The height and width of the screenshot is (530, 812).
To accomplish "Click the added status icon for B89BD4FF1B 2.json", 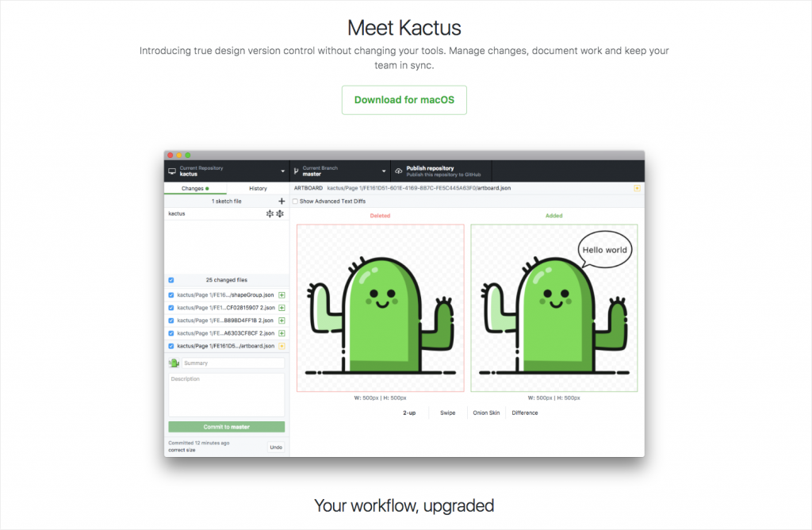I will coord(282,321).
